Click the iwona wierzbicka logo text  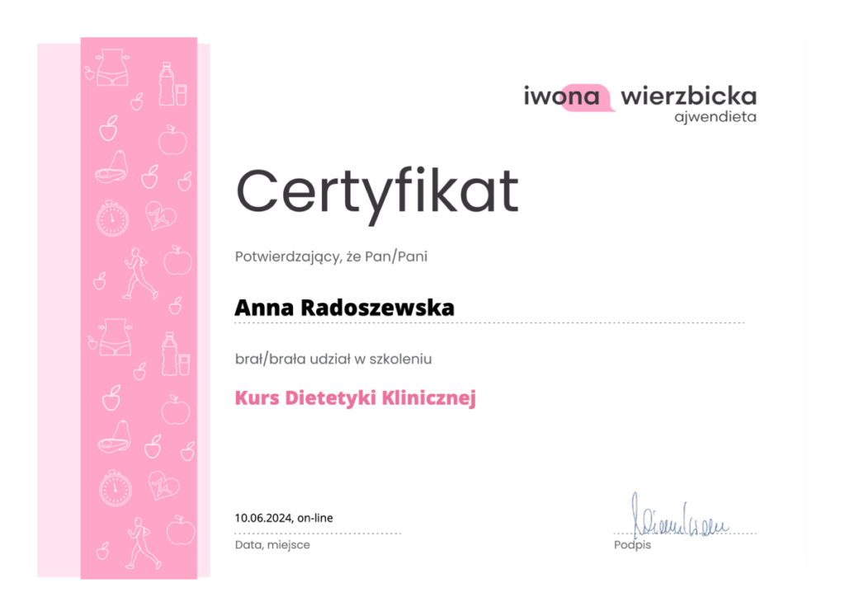tap(640, 94)
